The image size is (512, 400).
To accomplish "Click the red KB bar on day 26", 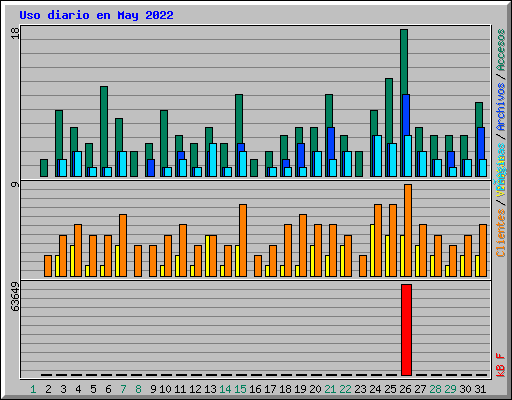I will click(406, 330).
